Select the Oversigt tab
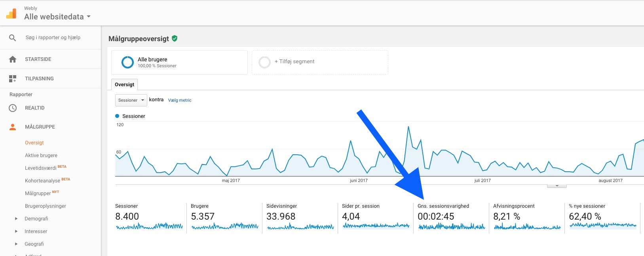644x256 pixels. [125, 85]
